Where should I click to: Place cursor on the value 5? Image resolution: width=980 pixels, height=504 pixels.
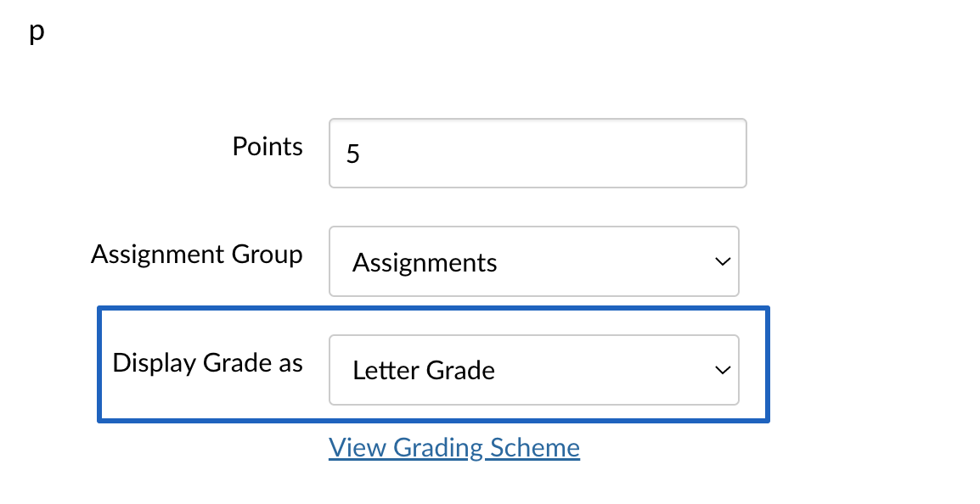tap(353, 154)
